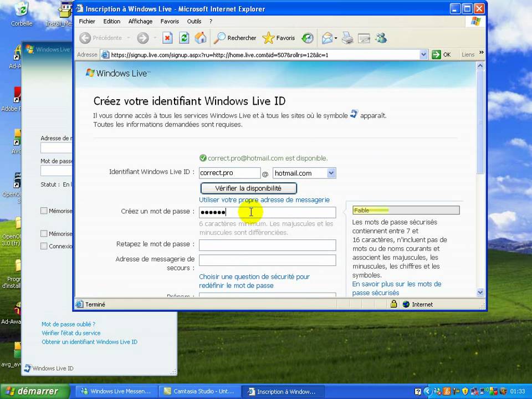Screen dimensions: 532x399
Task: Toggle second Mémoriser checkbox in Messenger
Action: click(44, 233)
